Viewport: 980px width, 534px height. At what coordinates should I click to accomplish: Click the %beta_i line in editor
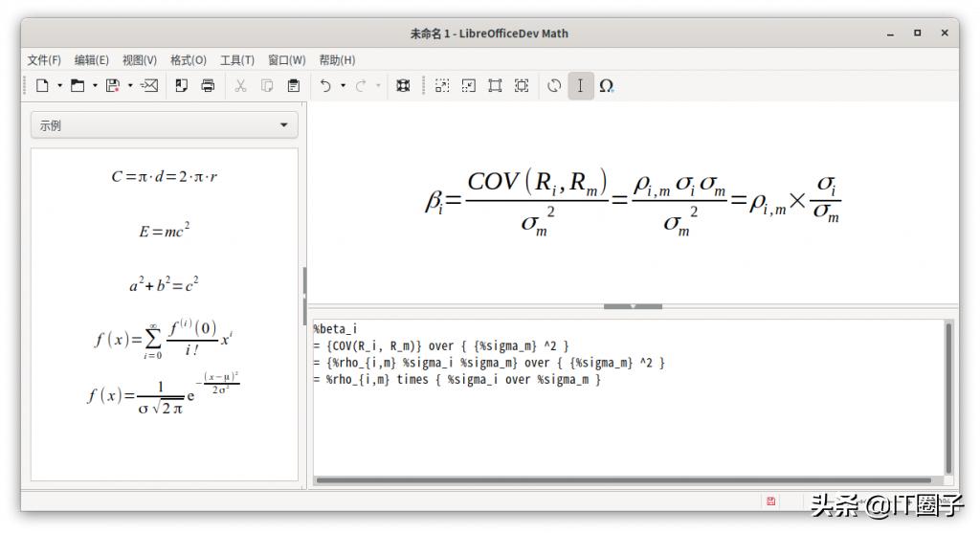click(x=335, y=329)
